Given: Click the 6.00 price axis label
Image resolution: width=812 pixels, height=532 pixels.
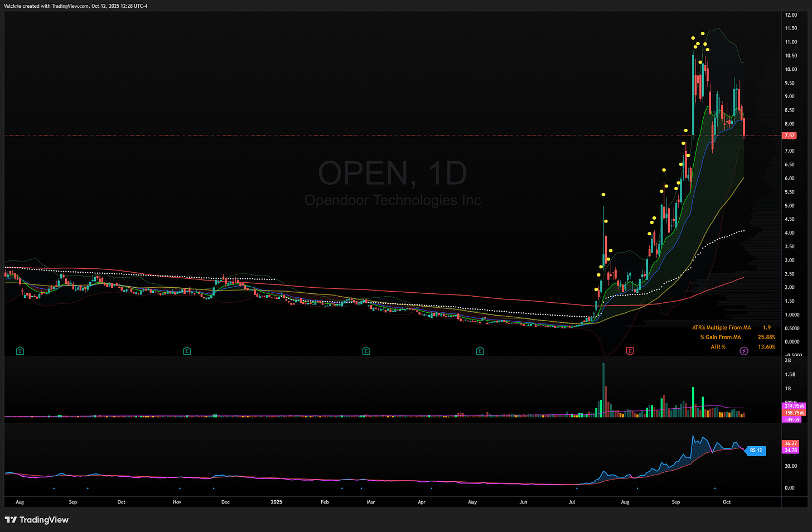Looking at the screenshot, I should click(790, 178).
